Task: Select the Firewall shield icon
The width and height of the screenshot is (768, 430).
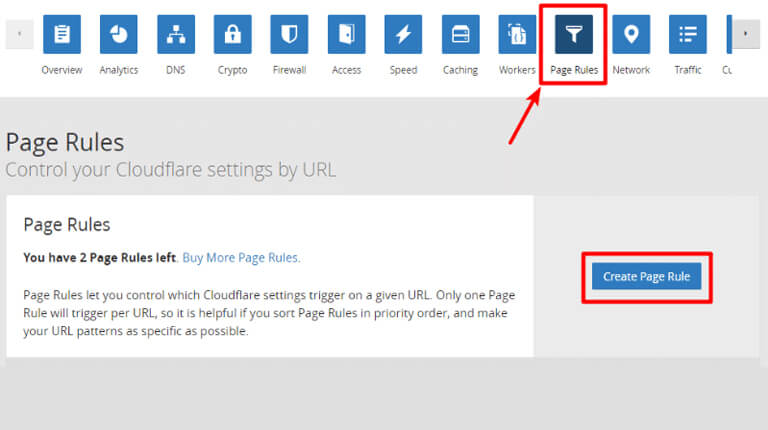Action: (x=289, y=34)
